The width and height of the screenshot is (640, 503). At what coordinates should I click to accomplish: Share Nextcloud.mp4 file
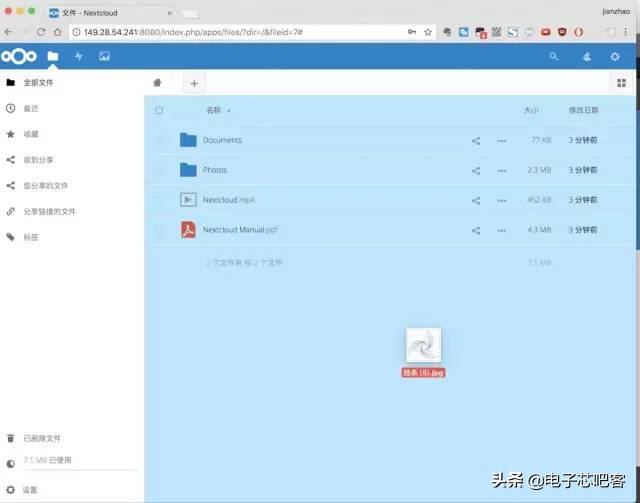[x=476, y=200]
